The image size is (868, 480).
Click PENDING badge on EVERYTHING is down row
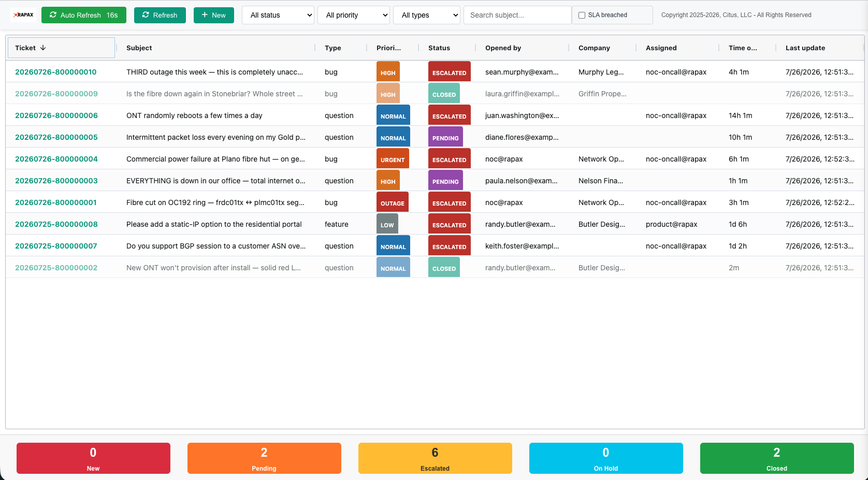(445, 181)
